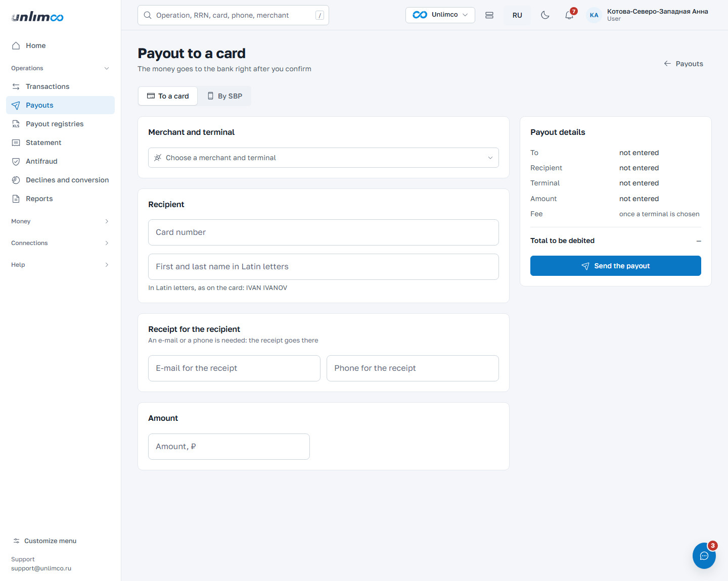Image resolution: width=728 pixels, height=581 pixels.
Task: Open Antifraud menu item
Action: [x=60, y=161]
